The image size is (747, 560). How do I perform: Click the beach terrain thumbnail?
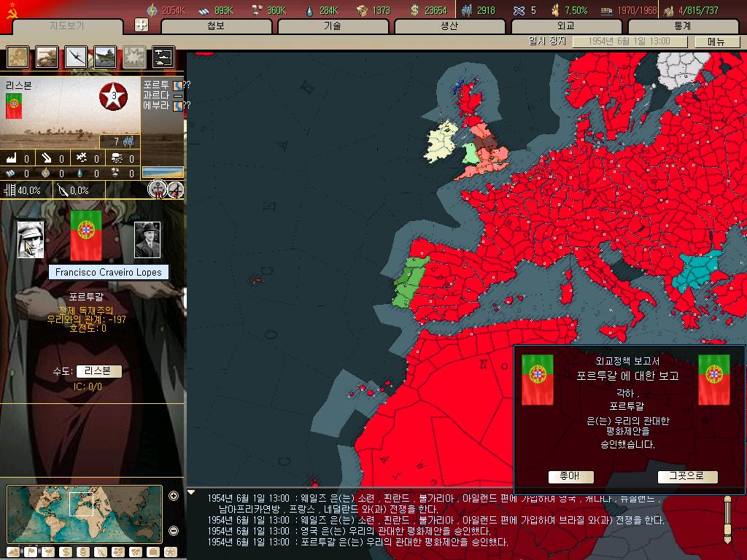click(163, 172)
